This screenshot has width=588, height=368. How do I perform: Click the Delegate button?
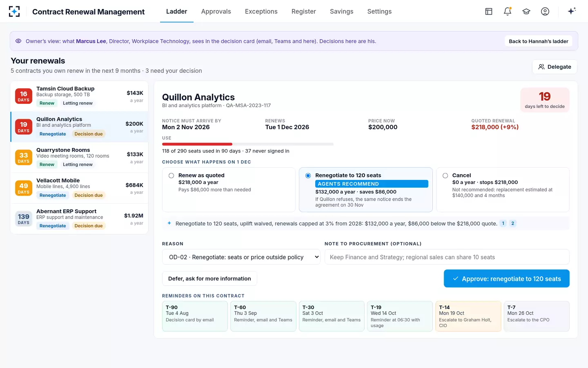tap(555, 67)
